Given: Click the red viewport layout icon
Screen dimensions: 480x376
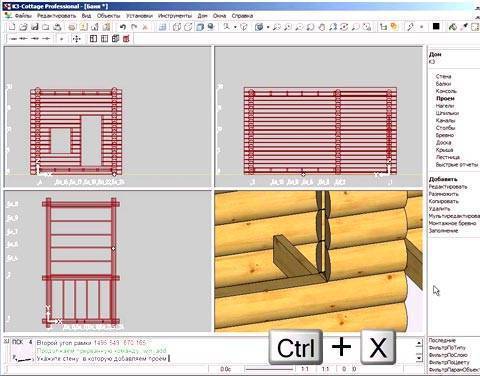Looking at the screenshot, I should pyautogui.click(x=126, y=39).
